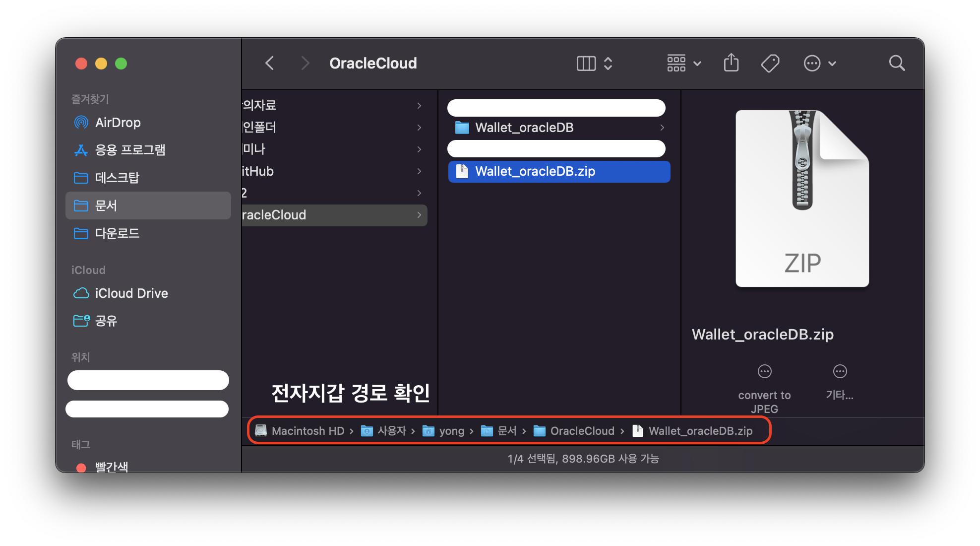Open the ellipsis action menu dropdown
The height and width of the screenshot is (546, 980).
(x=819, y=63)
